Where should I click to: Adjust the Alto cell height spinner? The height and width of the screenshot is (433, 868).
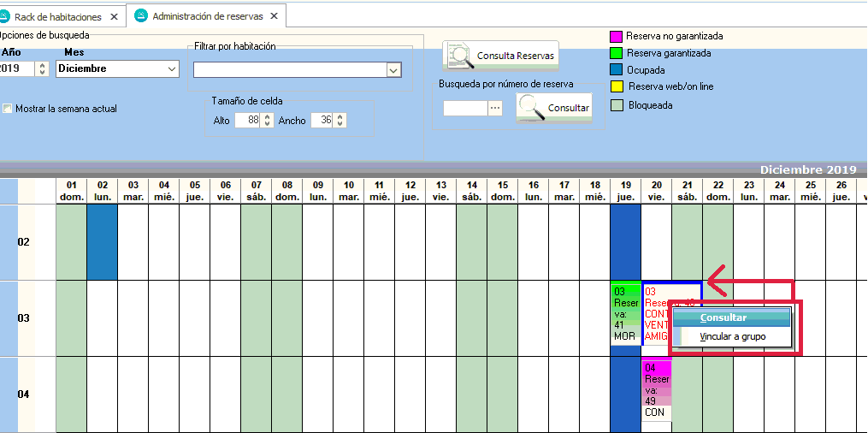click(266, 121)
